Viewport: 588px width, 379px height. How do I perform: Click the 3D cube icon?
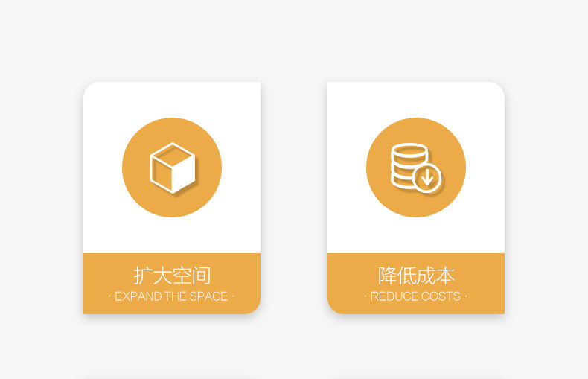tap(173, 168)
